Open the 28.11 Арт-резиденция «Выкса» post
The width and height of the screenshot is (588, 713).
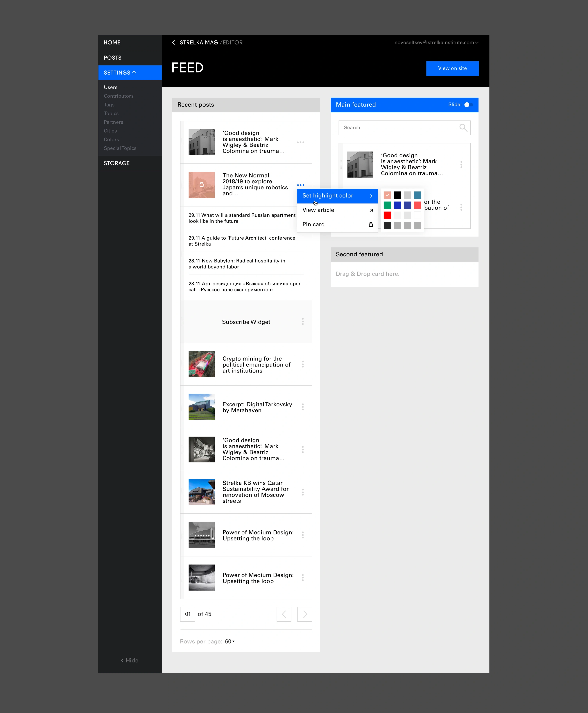[245, 287]
